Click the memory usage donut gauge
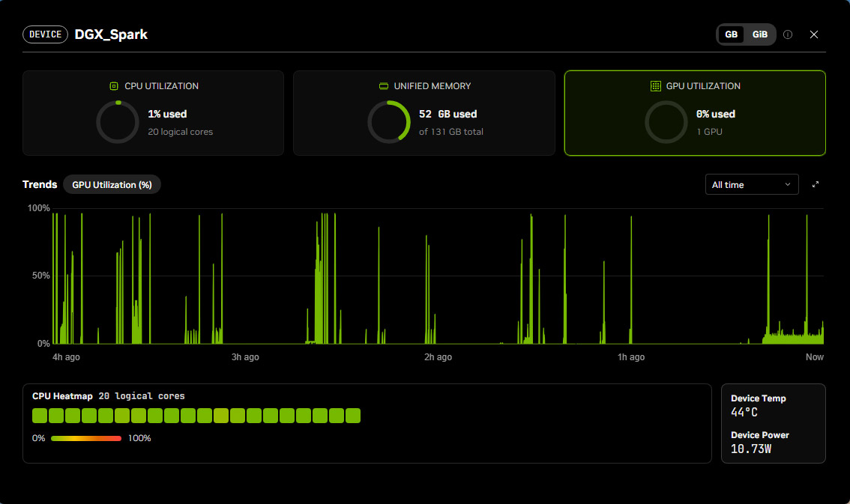850x504 pixels. click(x=389, y=122)
